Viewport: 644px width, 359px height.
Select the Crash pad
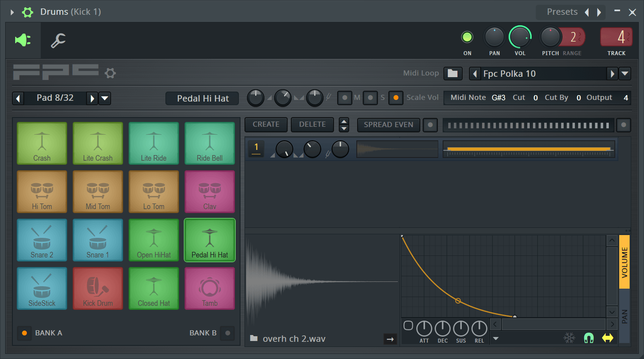tap(42, 143)
